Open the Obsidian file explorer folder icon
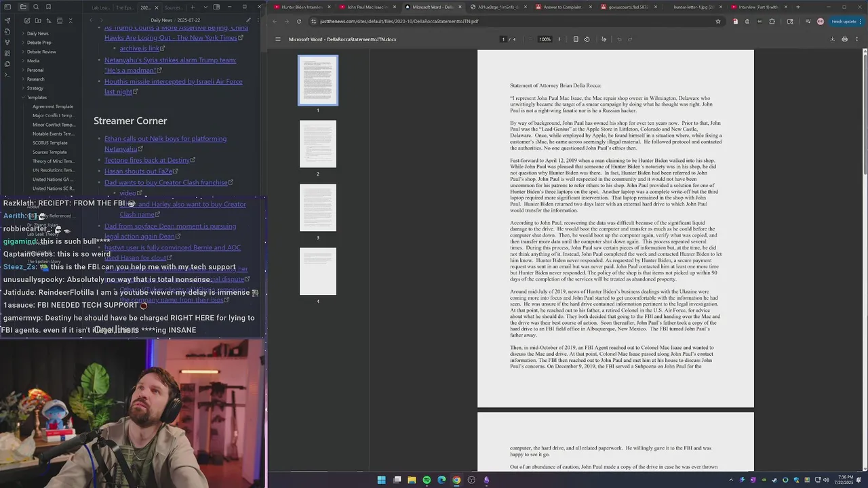Image resolution: width=868 pixels, height=488 pixels. (23, 7)
